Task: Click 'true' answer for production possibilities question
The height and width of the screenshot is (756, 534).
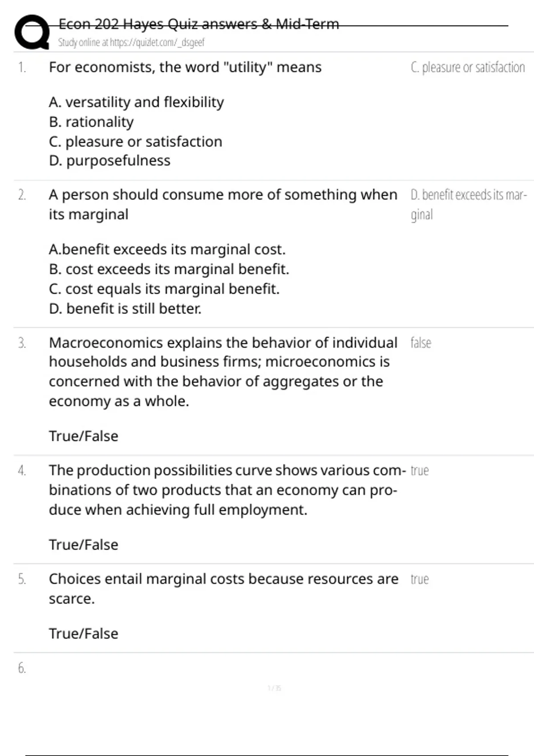Action: click(x=420, y=470)
